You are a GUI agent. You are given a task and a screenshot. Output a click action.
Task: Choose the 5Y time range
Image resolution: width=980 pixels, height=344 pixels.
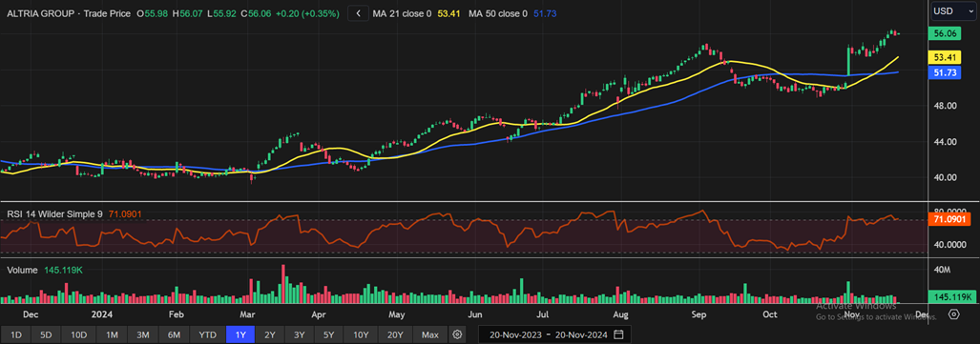point(329,334)
